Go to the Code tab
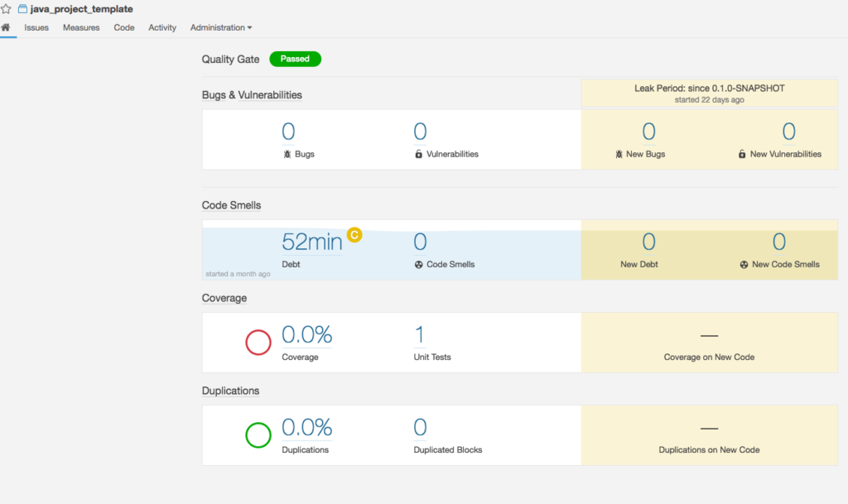Screen dimensions: 848x504 click(124, 27)
